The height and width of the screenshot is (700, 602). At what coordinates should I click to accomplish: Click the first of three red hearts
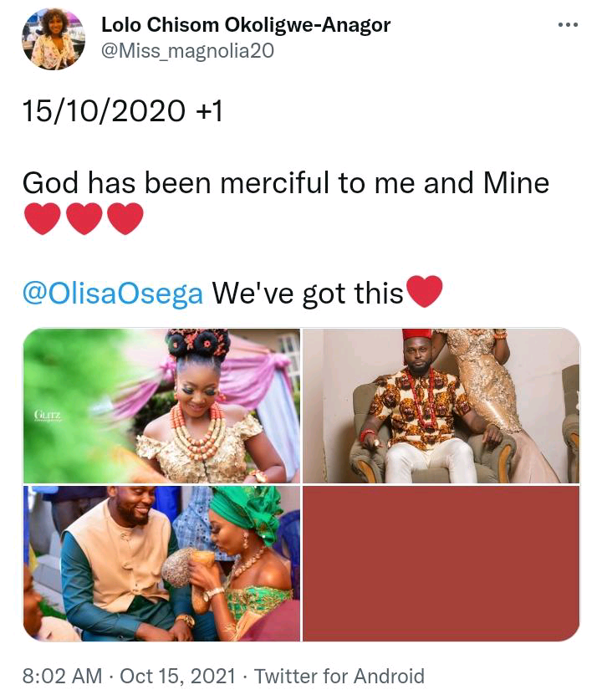42,219
